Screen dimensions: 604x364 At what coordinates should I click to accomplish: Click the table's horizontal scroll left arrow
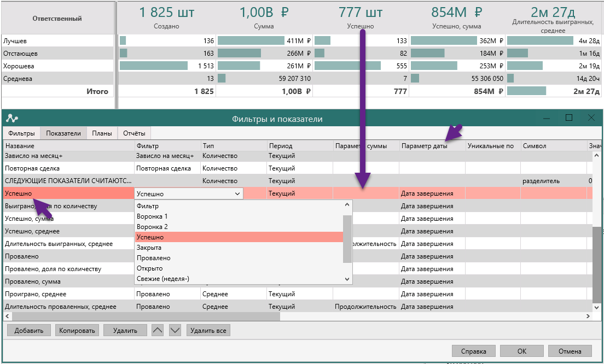[x=7, y=316]
